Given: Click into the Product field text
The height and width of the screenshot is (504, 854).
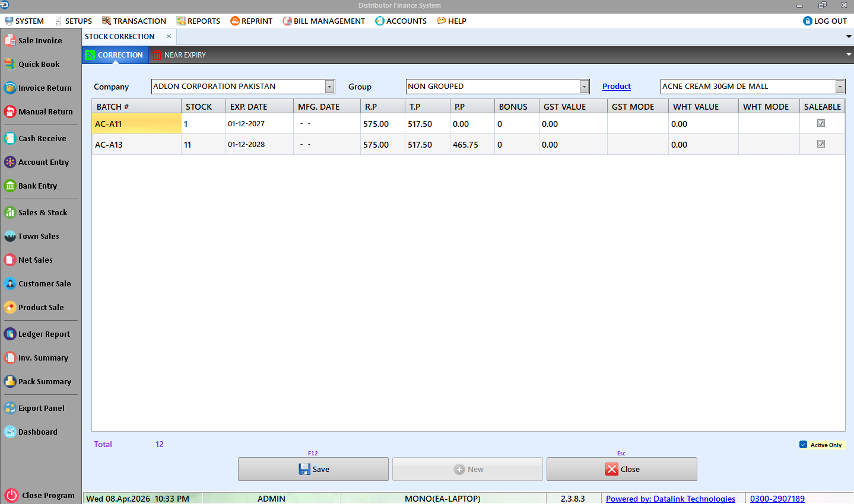Looking at the screenshot, I should point(748,87).
